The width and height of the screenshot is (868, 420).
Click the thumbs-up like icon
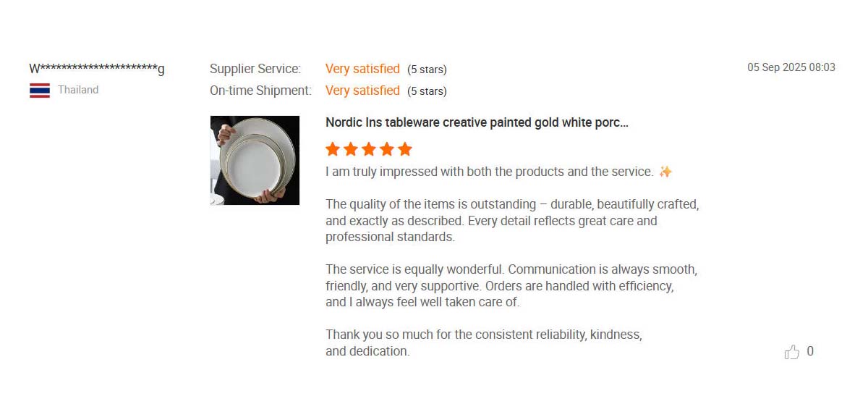[792, 352]
